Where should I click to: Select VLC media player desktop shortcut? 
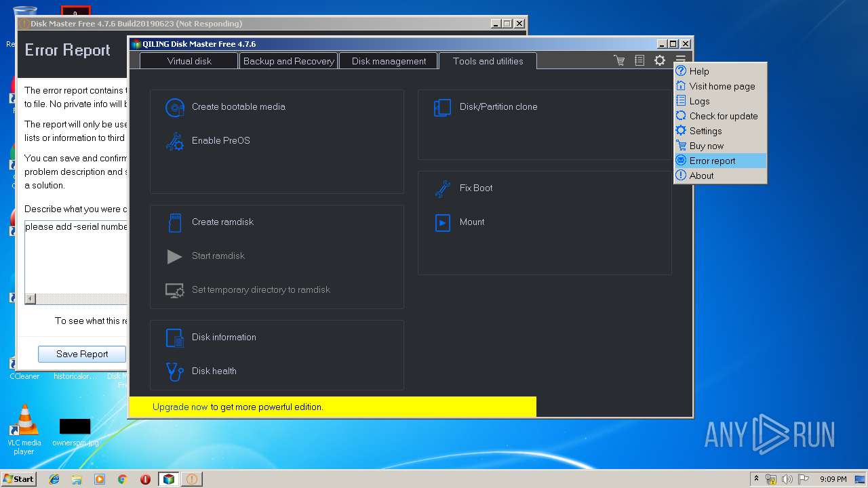(24, 430)
